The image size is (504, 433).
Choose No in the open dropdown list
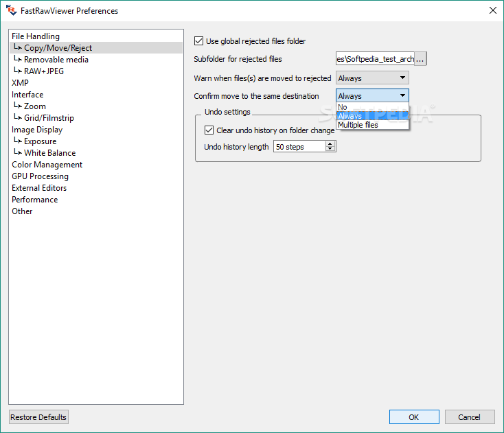(372, 107)
